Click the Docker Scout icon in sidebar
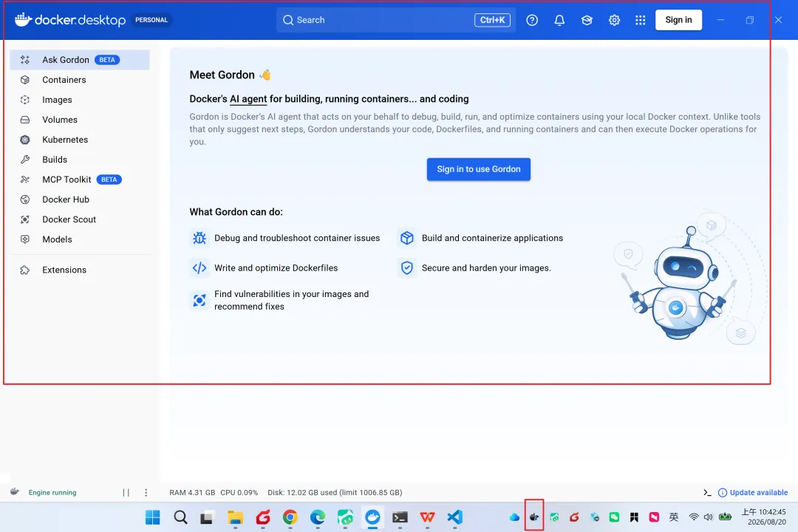The height and width of the screenshot is (532, 798). click(25, 219)
